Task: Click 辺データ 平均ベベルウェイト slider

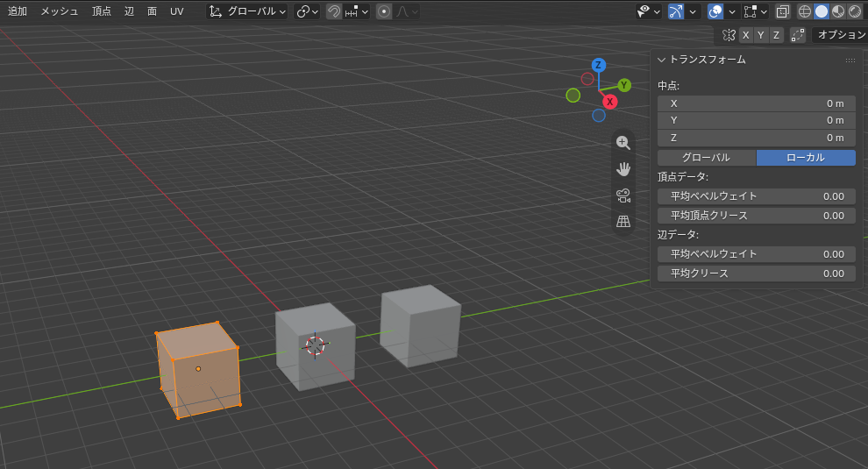Action: pos(756,254)
